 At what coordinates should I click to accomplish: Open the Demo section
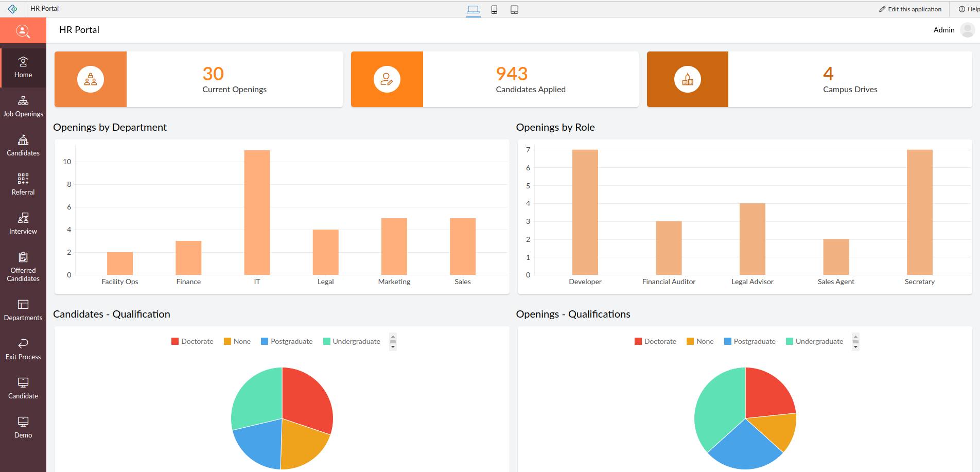pos(23,426)
